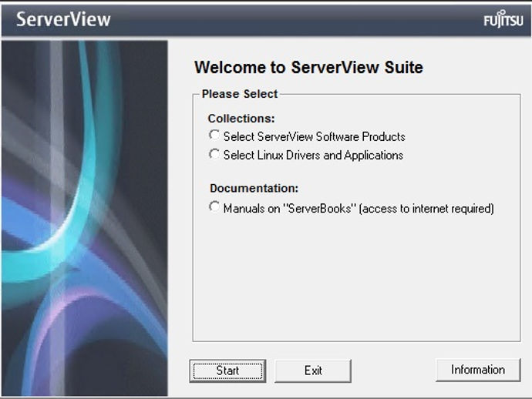Click the 'Welcome to ServerView Suite' heading

point(308,67)
